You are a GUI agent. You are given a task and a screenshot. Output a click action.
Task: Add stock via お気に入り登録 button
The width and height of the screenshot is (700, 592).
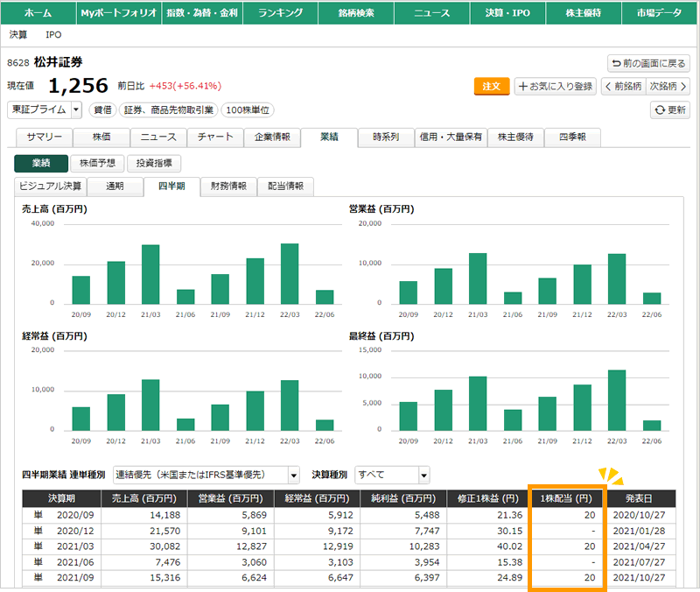(x=556, y=86)
